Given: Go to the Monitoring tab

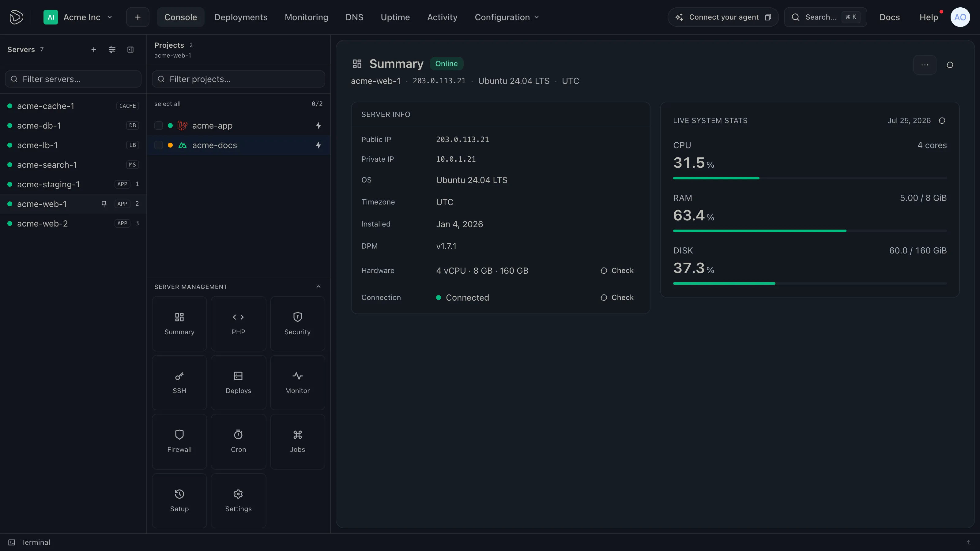Looking at the screenshot, I should pyautogui.click(x=306, y=17).
